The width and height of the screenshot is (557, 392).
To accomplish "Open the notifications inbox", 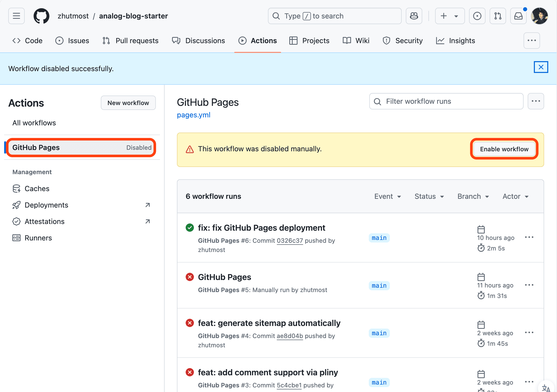I will click(518, 16).
